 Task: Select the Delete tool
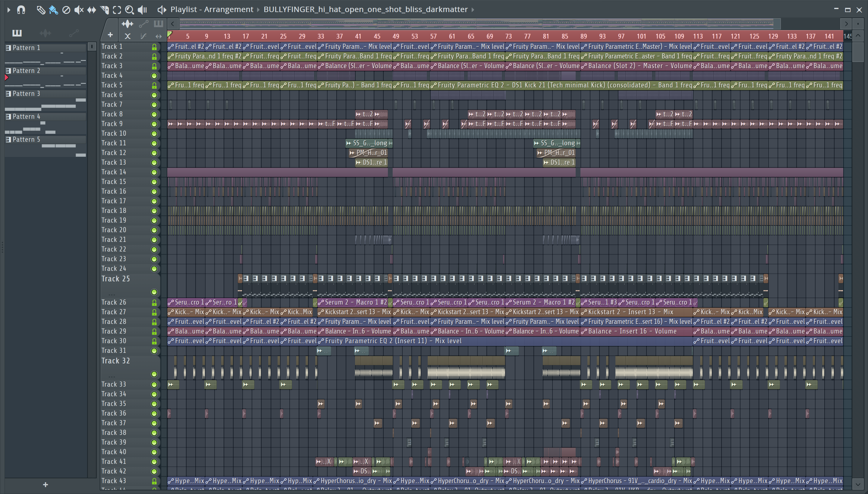[x=66, y=10]
